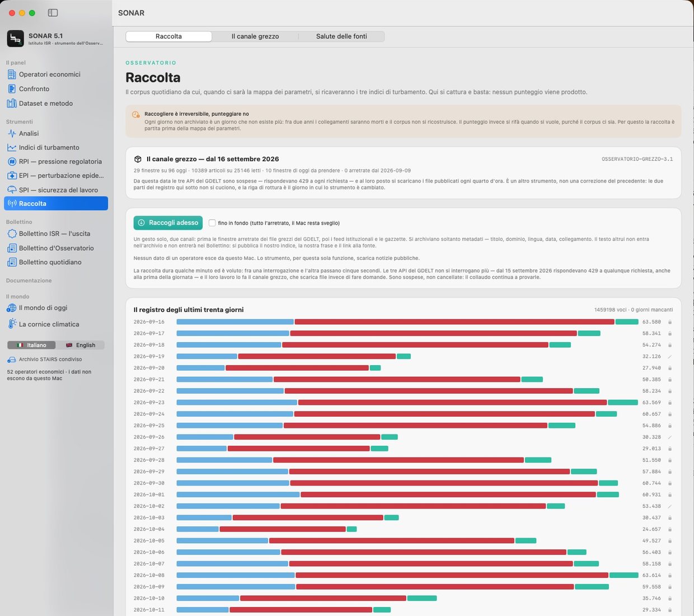Open Bollettino d'Osservatorio
The height and width of the screenshot is (616, 694).
coord(55,248)
